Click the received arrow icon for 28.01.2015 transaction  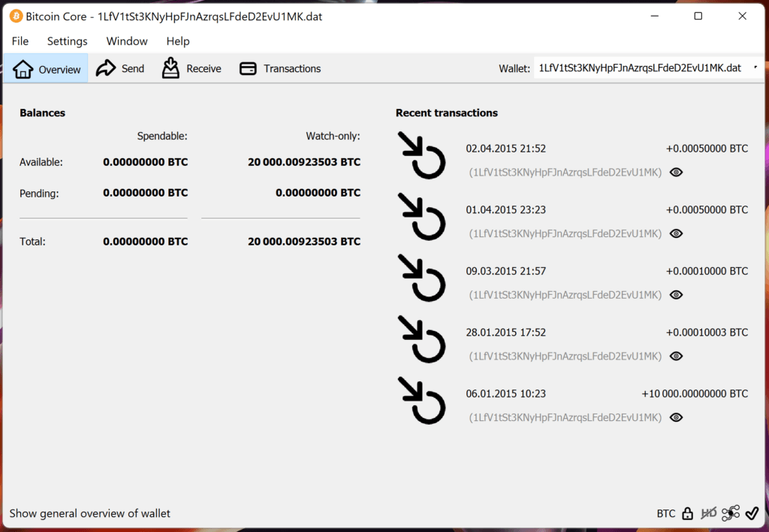click(423, 341)
